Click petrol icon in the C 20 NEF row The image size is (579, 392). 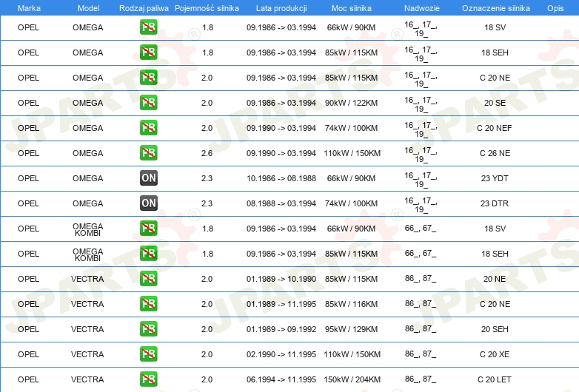pos(148,128)
